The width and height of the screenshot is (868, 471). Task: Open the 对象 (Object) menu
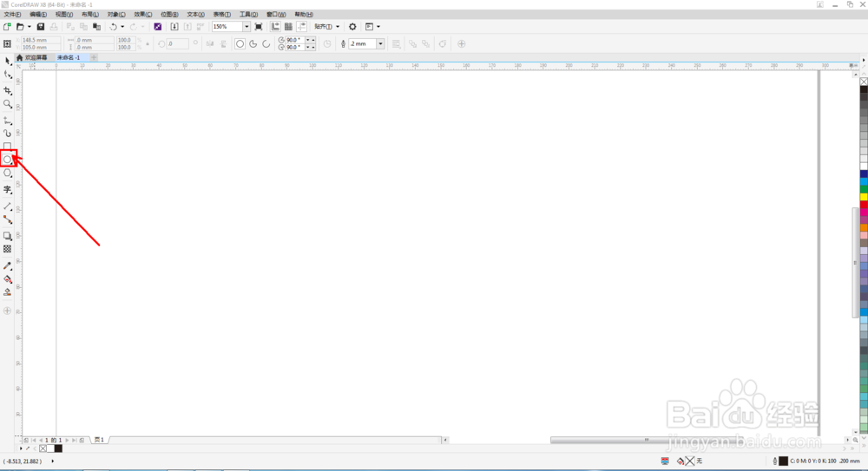[115, 15]
